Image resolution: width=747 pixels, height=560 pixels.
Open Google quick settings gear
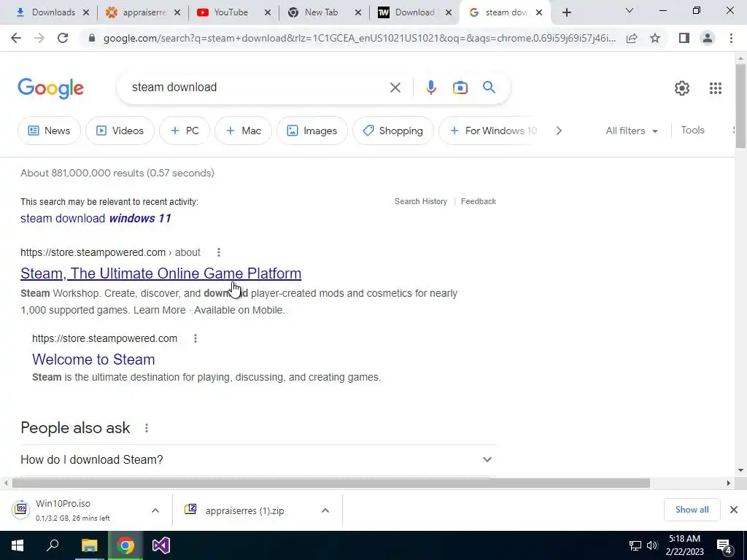[682, 88]
